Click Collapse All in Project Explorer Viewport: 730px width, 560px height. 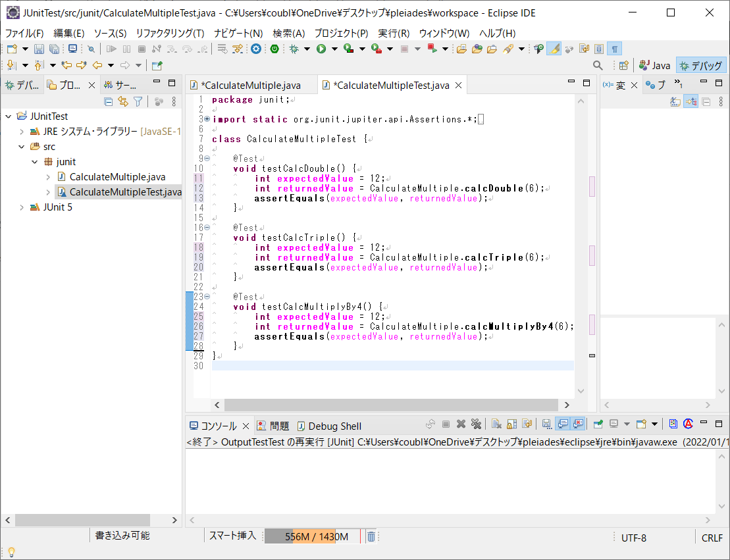[109, 101]
